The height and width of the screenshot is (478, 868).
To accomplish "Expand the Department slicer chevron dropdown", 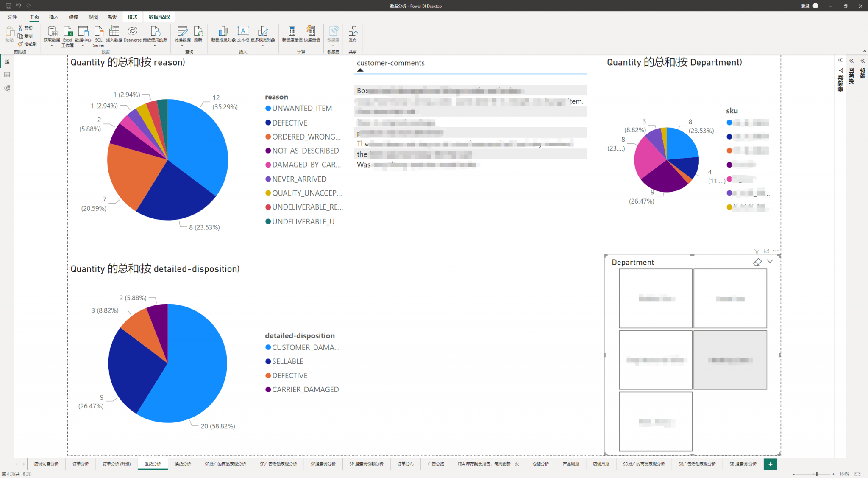I will (x=770, y=262).
